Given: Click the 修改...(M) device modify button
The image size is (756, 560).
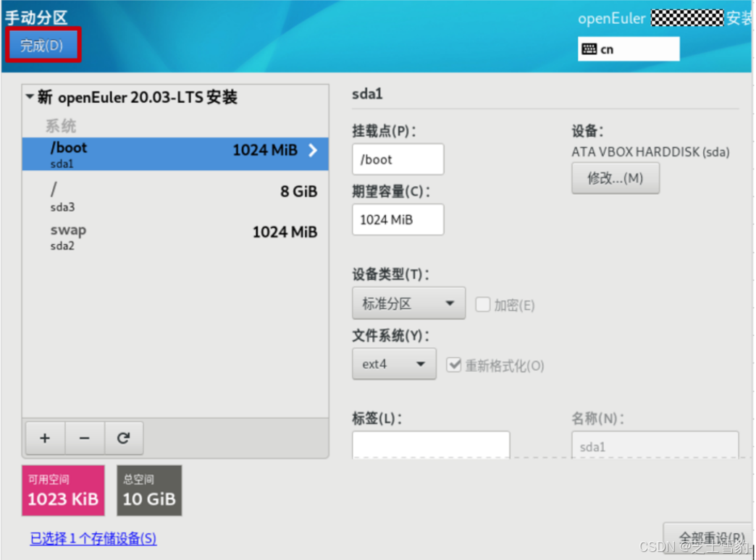Looking at the screenshot, I should click(x=616, y=178).
